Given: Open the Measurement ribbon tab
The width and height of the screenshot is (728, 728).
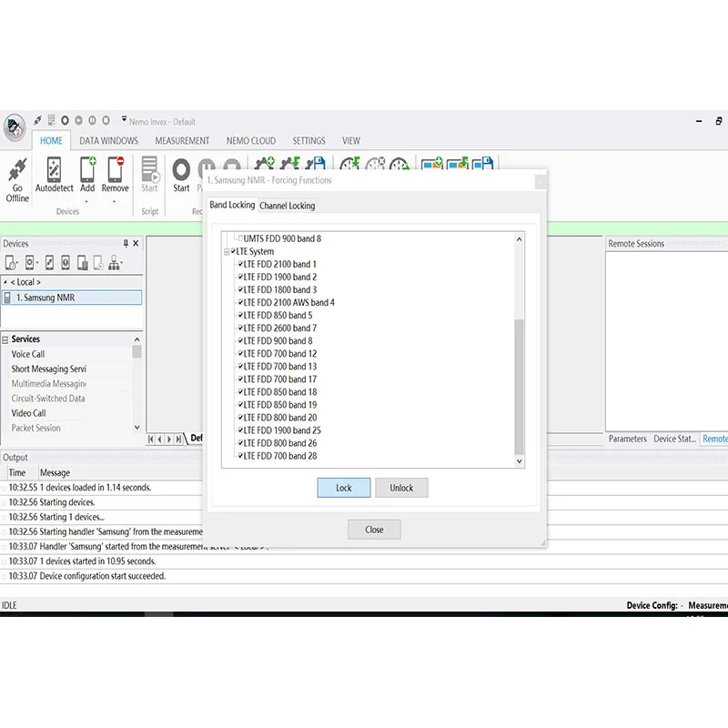Looking at the screenshot, I should tap(182, 141).
